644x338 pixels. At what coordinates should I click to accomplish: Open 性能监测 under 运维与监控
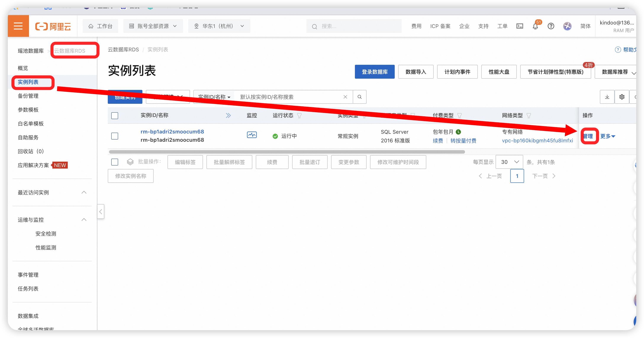click(x=46, y=247)
